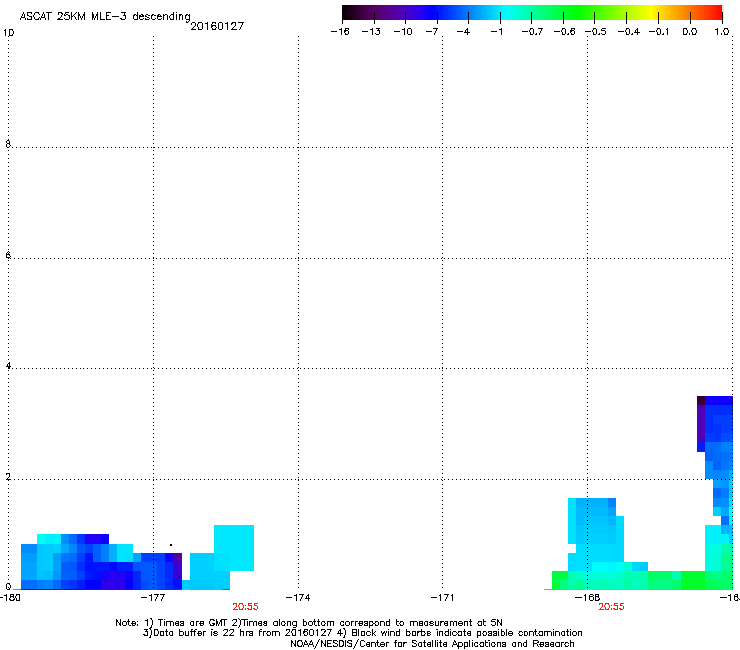The image size is (740, 650).
Task: Click the -10 color scale label
Action: 403,32
